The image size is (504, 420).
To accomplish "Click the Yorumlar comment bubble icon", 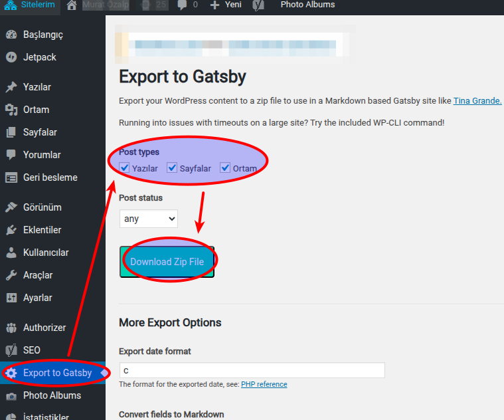I will coord(11,155).
